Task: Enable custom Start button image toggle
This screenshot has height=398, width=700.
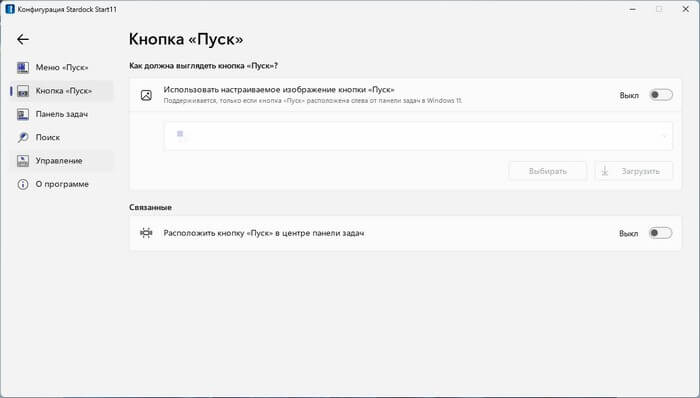Action: click(661, 95)
